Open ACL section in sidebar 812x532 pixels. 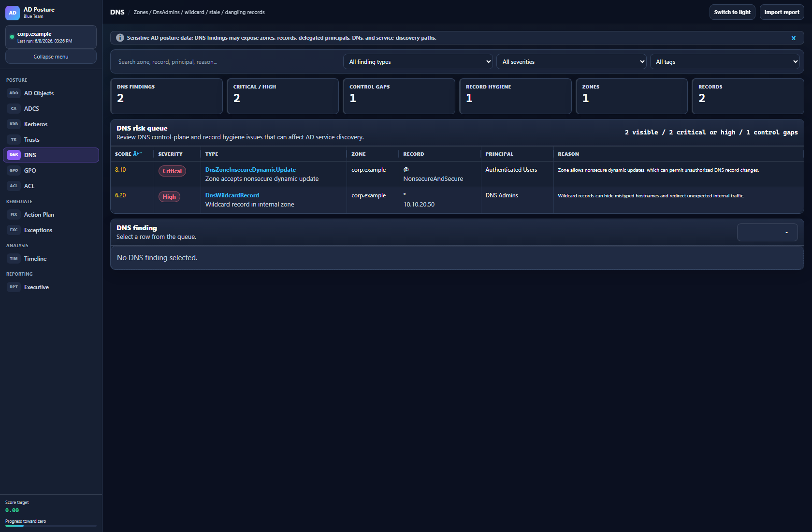51,186
